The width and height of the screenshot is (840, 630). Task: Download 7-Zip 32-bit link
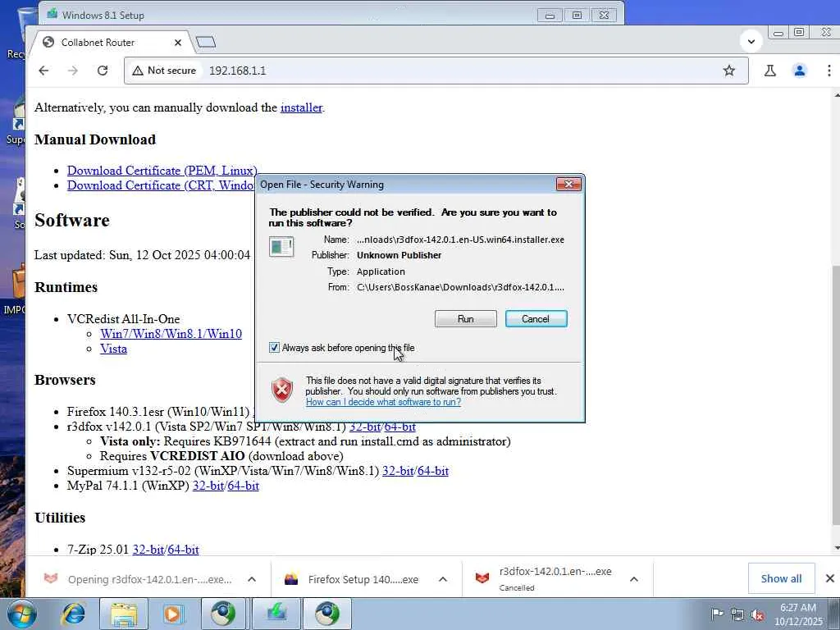click(148, 550)
